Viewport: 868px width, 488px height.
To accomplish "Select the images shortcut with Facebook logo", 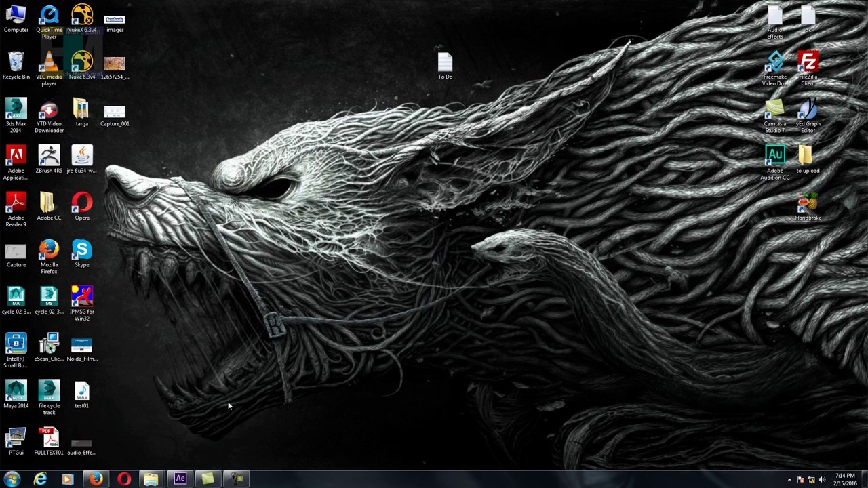I will [115, 20].
